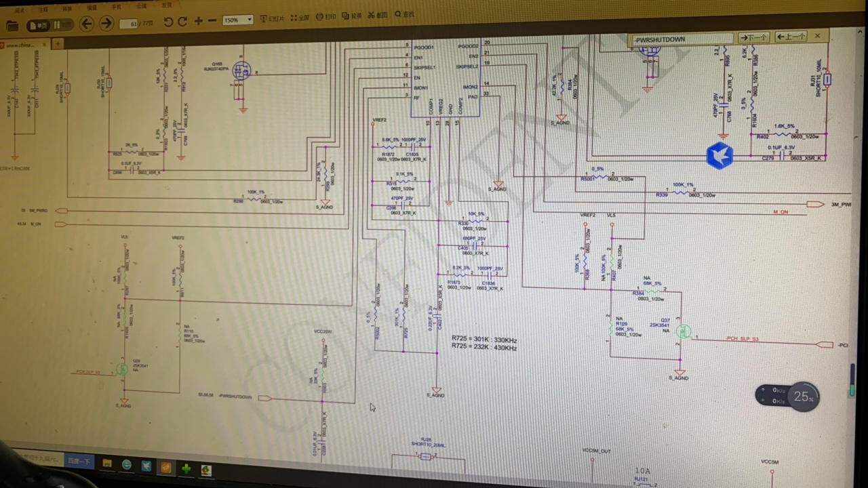868x488 pixels.
Task: Click the Q169 MOSFET symbol
Action: (241, 70)
